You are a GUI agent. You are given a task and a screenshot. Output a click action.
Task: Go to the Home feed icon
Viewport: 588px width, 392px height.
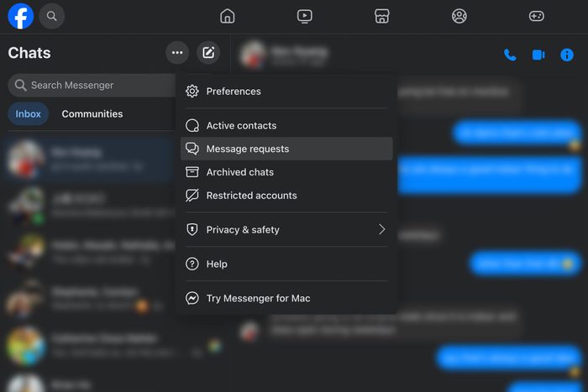coord(227,16)
